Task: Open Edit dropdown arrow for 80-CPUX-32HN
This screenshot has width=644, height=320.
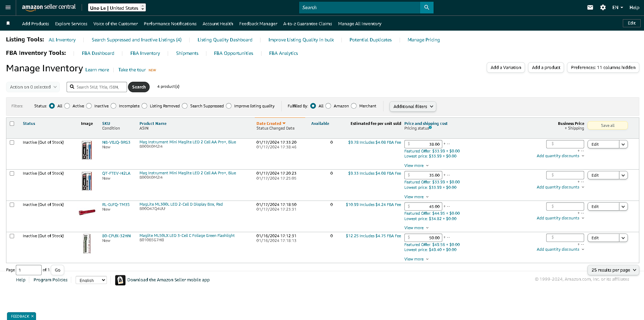Action: pos(623,238)
